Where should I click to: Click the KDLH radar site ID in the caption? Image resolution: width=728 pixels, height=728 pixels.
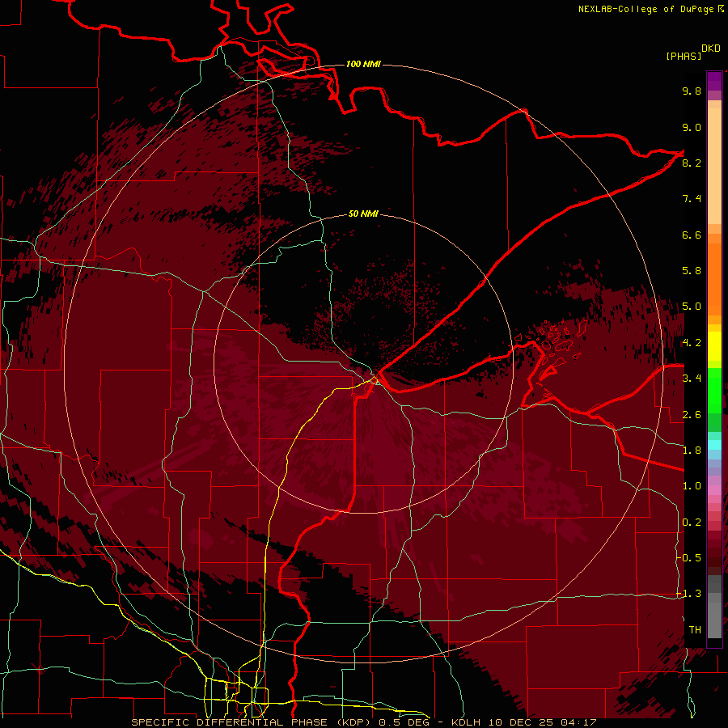pos(467,722)
